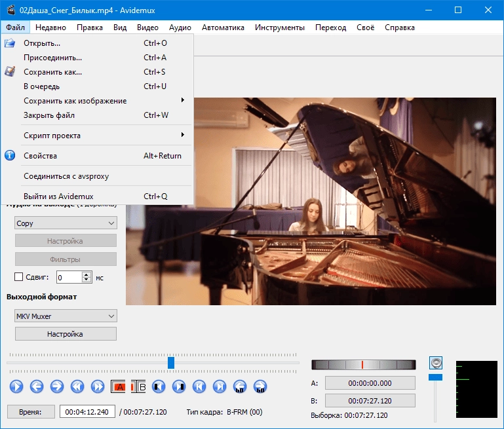The image size is (504, 429).
Task: Open the Недавно menu
Action: coord(50,28)
